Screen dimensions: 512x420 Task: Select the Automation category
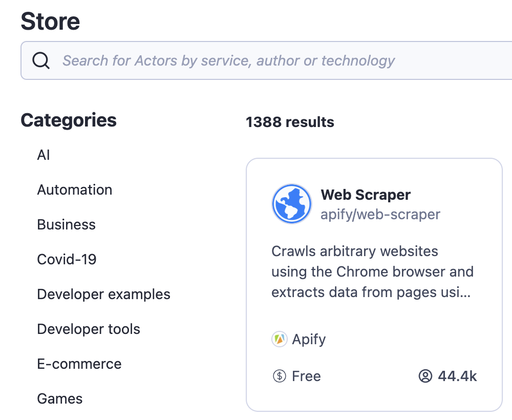[x=74, y=190]
